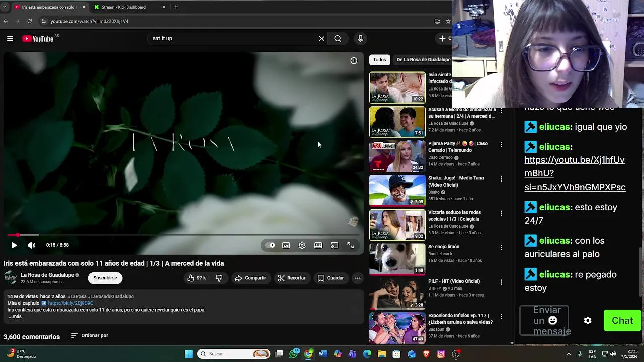
Task: Open more actions under the video
Action: point(358,278)
